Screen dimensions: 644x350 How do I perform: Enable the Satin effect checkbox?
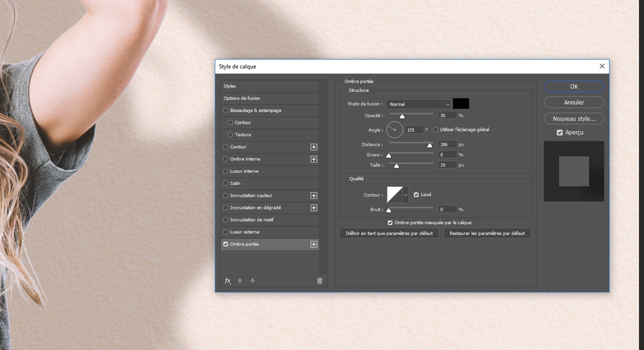coord(226,183)
